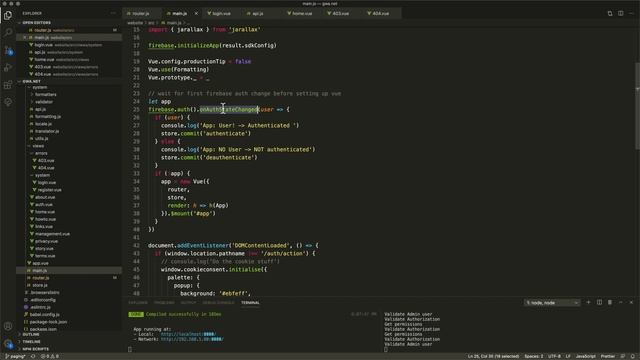The width and height of the screenshot is (640, 360).
Task: Expand the NPM Scripts section
Action: (36, 349)
